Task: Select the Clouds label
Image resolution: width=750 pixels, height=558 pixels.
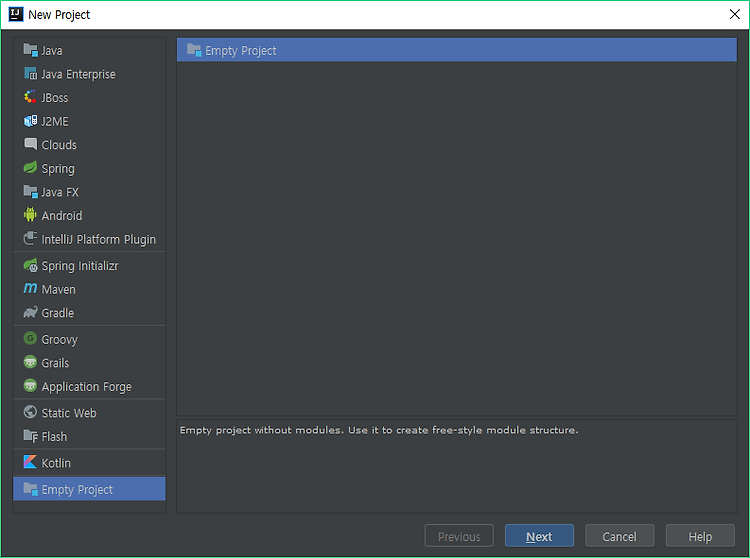Action: click(59, 145)
